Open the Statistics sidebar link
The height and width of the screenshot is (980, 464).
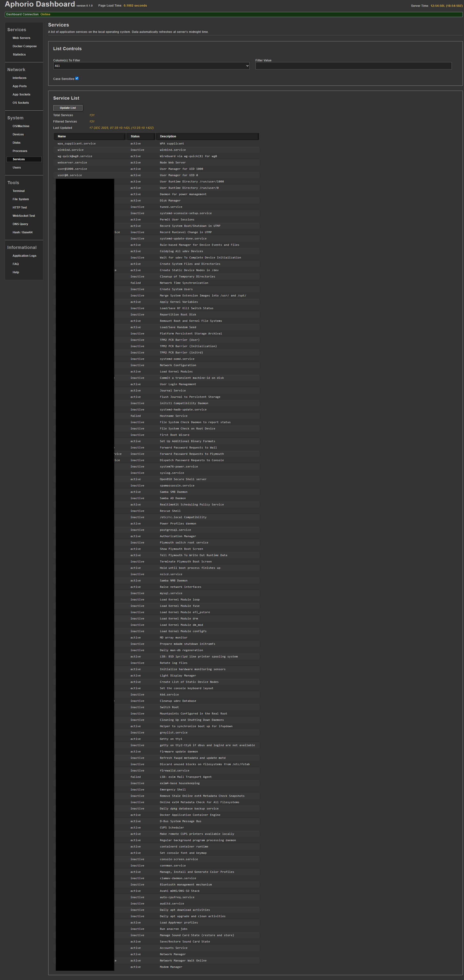pyautogui.click(x=19, y=54)
